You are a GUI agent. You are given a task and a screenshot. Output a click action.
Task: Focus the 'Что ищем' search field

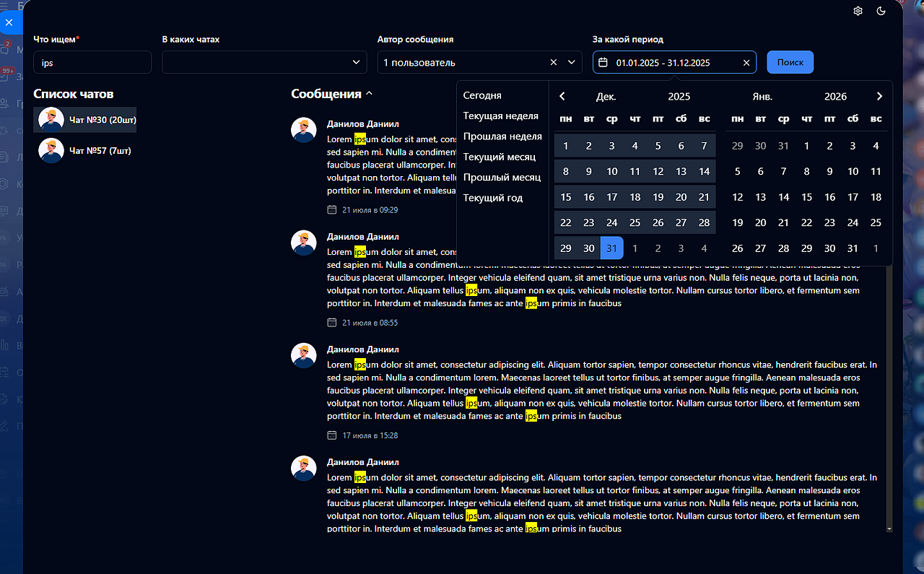(x=92, y=62)
